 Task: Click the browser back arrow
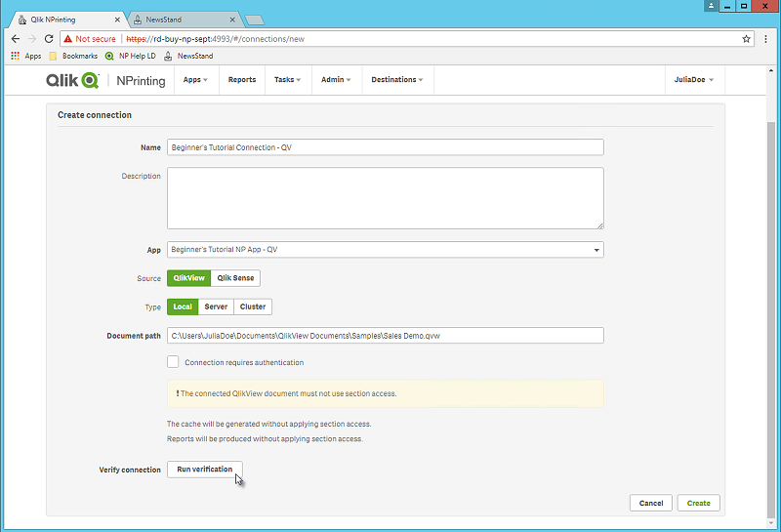coord(15,39)
